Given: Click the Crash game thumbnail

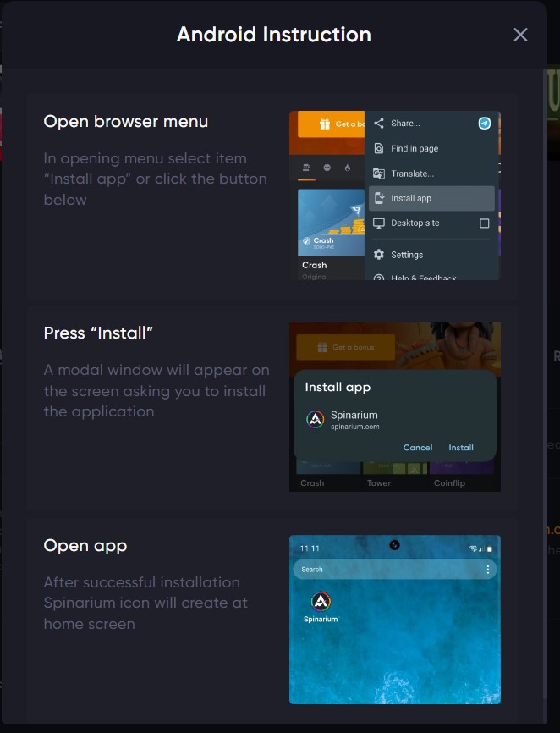Looking at the screenshot, I should coord(331,222).
